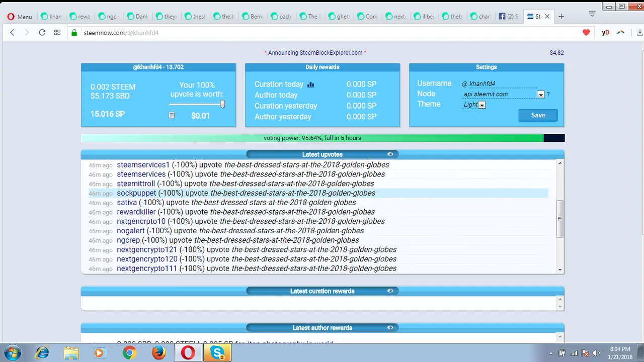Launch Internet Explorer from taskbar
Image resolution: width=644 pixels, height=362 pixels.
(42, 353)
